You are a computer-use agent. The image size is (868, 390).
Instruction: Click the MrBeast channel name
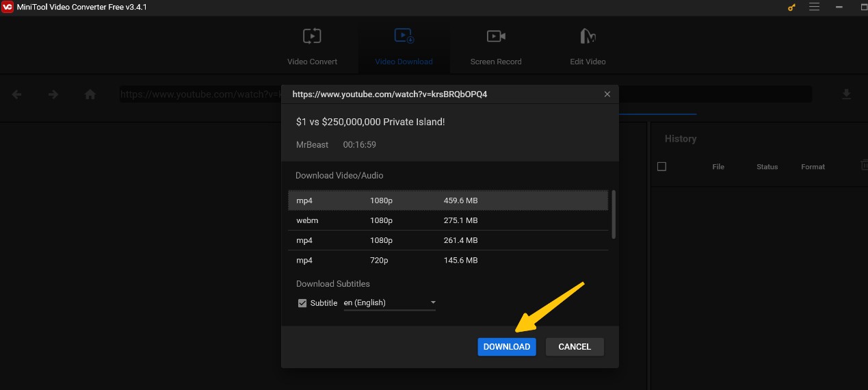(312, 145)
